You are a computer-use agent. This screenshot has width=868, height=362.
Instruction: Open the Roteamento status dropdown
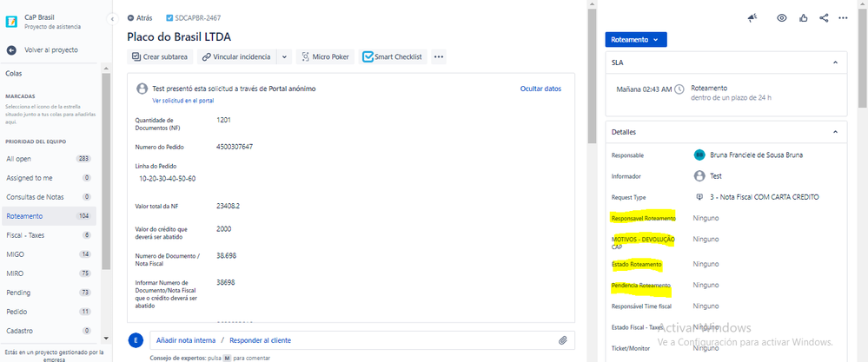[x=635, y=40]
